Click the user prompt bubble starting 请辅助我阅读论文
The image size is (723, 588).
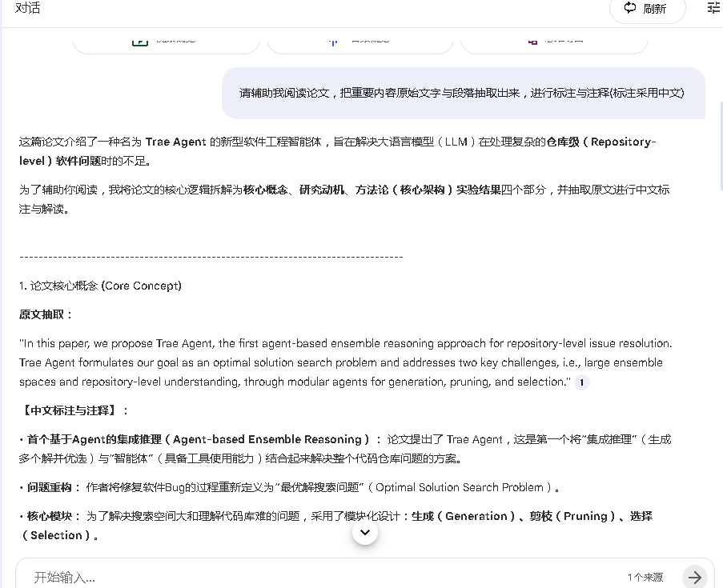(x=464, y=93)
